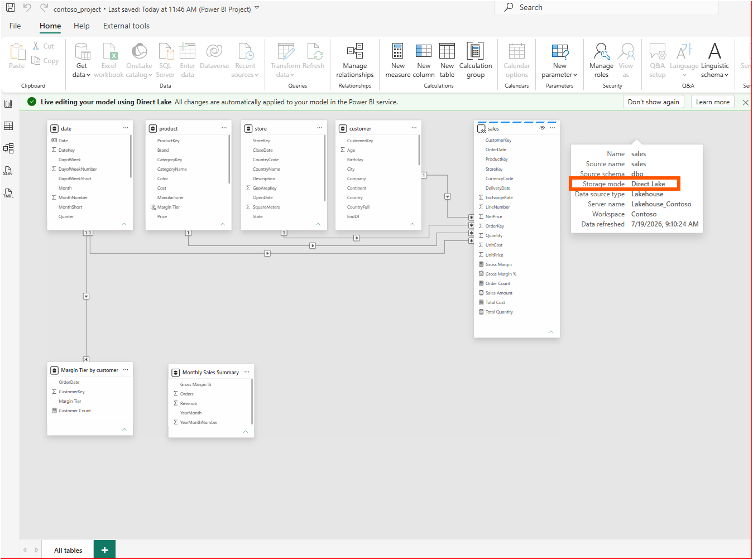Open the Get data dropdown
This screenshot has height=560, width=753.
coord(81,61)
